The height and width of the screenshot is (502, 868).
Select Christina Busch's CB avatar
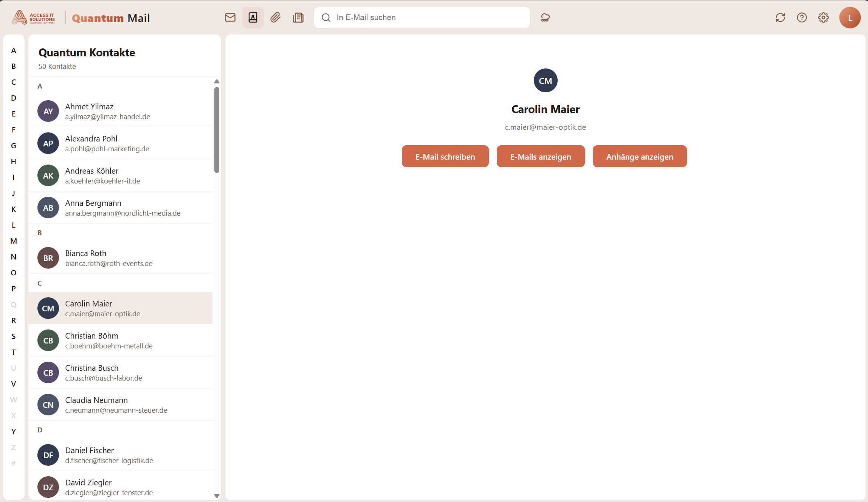pos(48,373)
